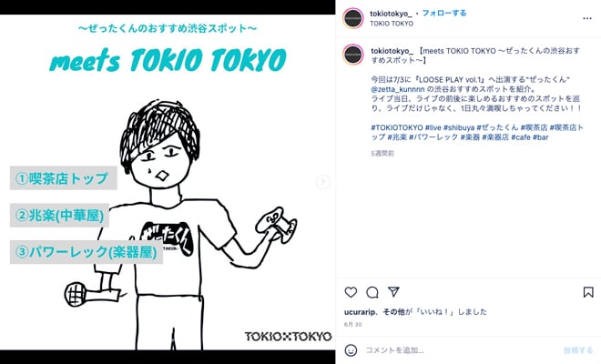The image size is (601, 364).
Task: Like the post with the heart icon
Action: [x=351, y=292]
